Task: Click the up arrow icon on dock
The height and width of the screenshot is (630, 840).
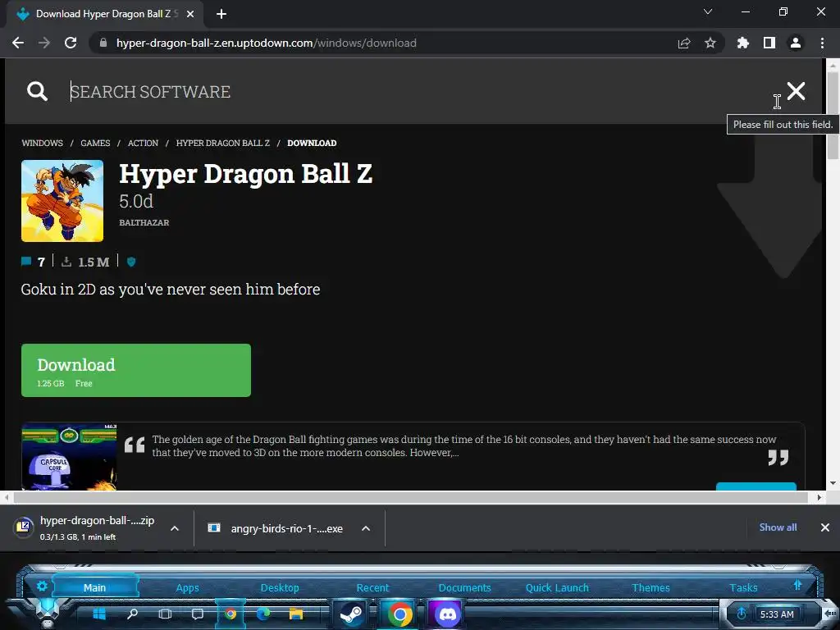Action: click(x=797, y=585)
